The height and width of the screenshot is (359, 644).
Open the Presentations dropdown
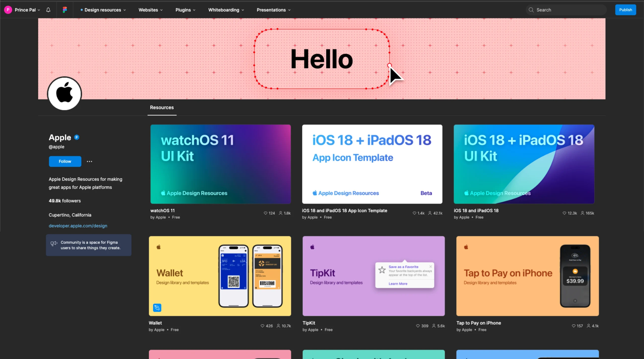point(274,10)
